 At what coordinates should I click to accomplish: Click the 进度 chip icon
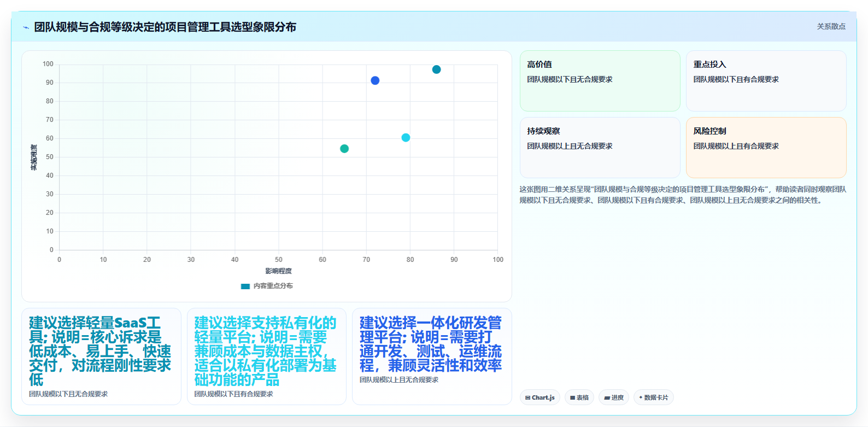(x=607, y=398)
